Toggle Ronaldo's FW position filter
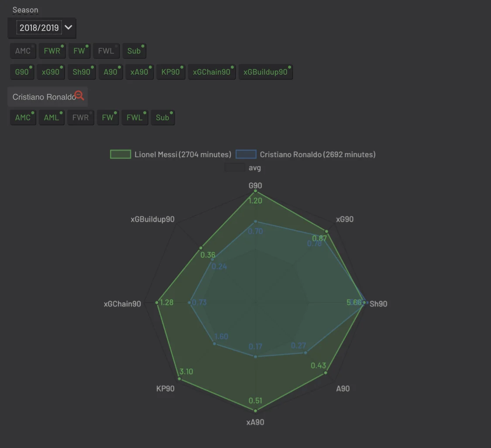491x448 pixels. point(108,117)
